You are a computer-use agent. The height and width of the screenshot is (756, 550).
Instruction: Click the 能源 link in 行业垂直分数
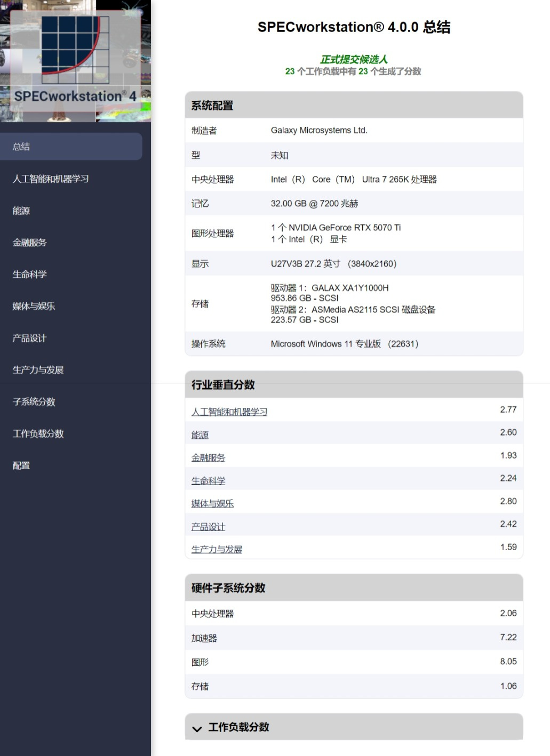tap(200, 435)
